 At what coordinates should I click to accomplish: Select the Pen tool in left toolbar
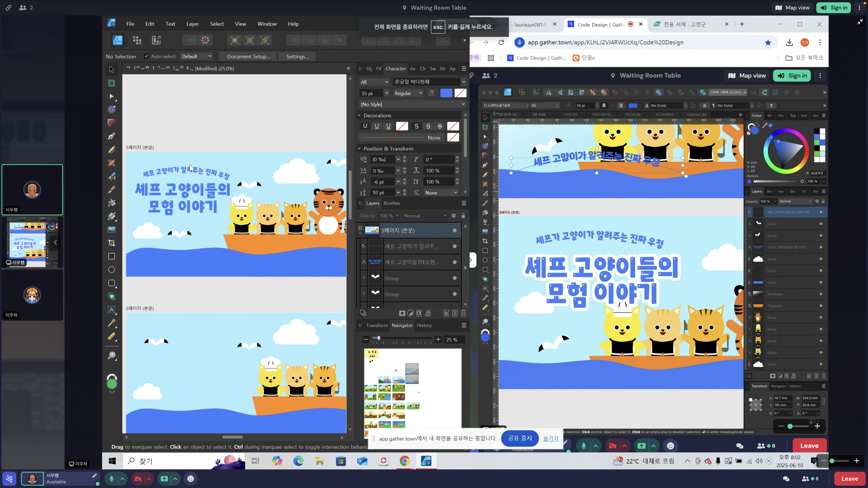tap(112, 136)
